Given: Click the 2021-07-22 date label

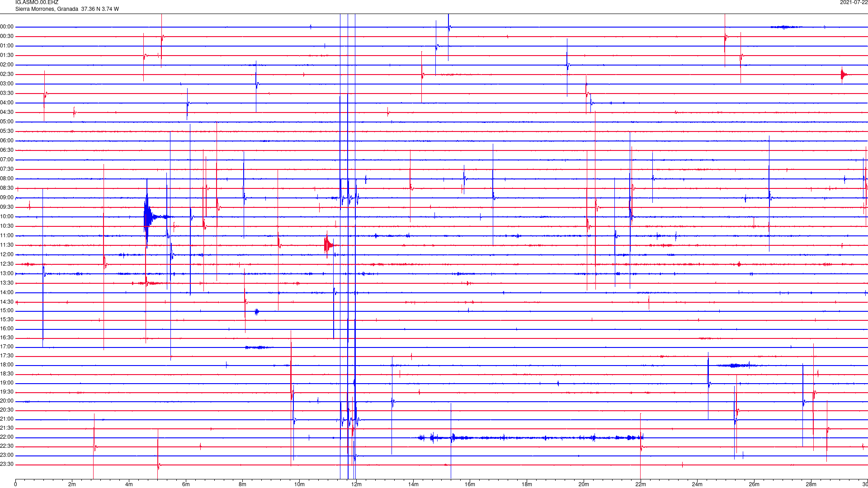Looking at the screenshot, I should 854,3.
